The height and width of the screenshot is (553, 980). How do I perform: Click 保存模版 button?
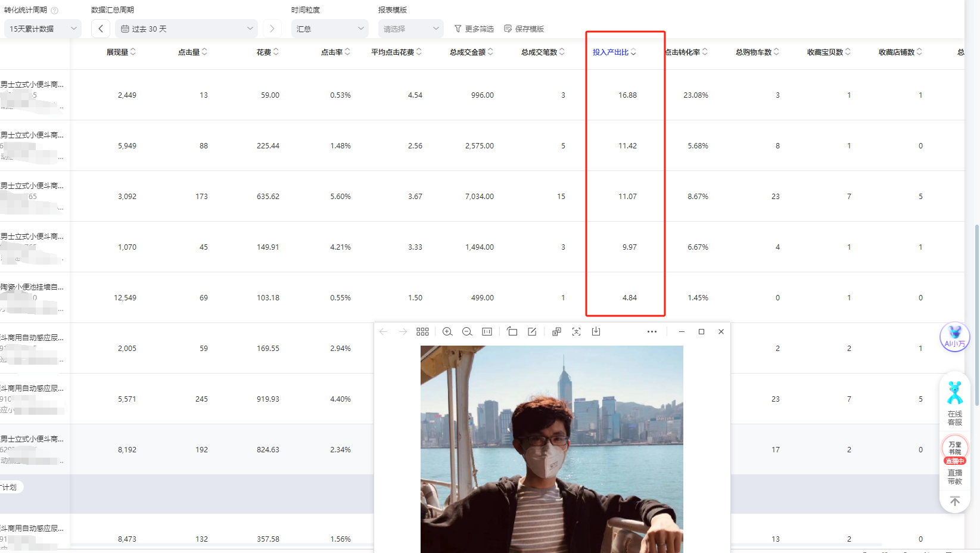pos(524,29)
